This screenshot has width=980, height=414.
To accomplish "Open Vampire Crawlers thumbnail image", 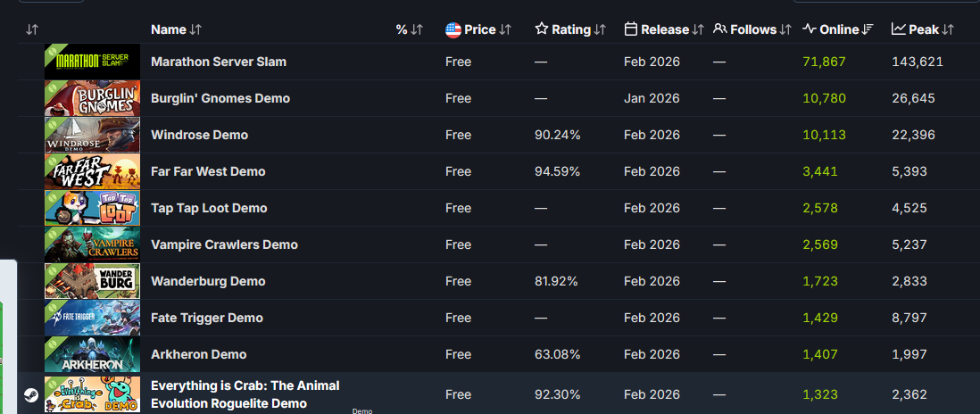I will tap(93, 244).
